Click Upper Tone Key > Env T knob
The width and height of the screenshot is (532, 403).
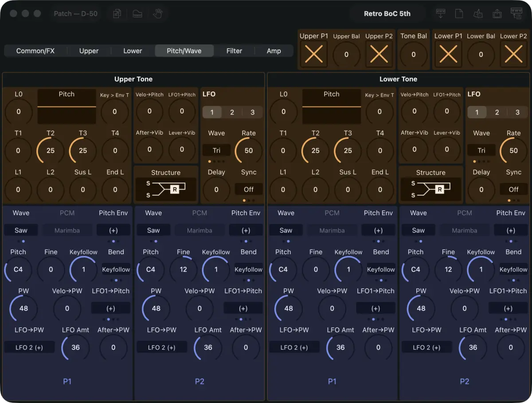coord(114,112)
